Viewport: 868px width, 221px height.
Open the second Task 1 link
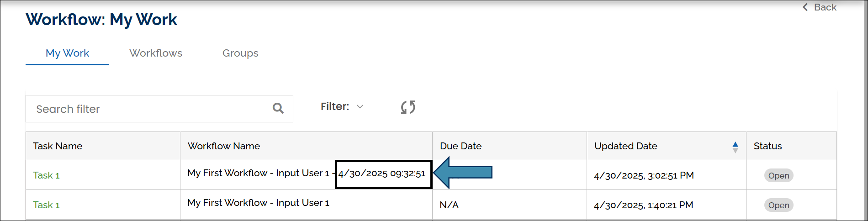46,205
